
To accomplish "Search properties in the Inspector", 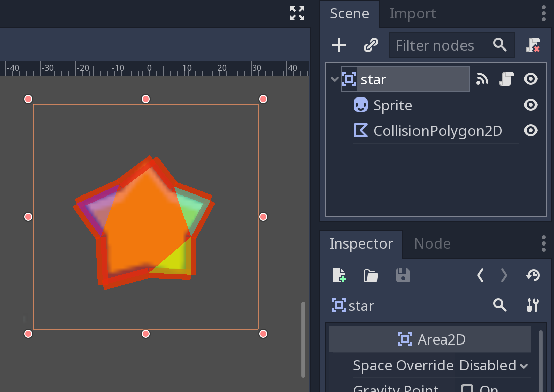I will tap(500, 305).
